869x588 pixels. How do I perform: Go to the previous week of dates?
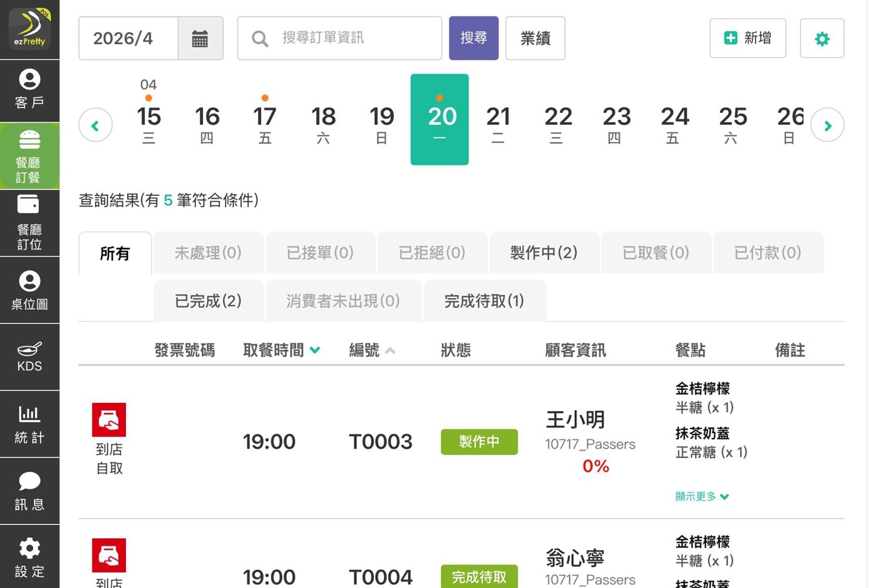(x=95, y=125)
